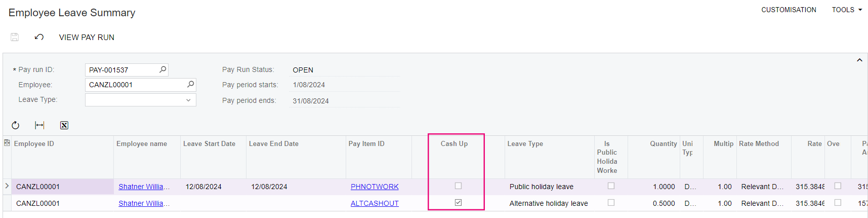Screen dimensions: 868x218
Task: Open the Leave Type dropdown
Action: click(x=188, y=100)
